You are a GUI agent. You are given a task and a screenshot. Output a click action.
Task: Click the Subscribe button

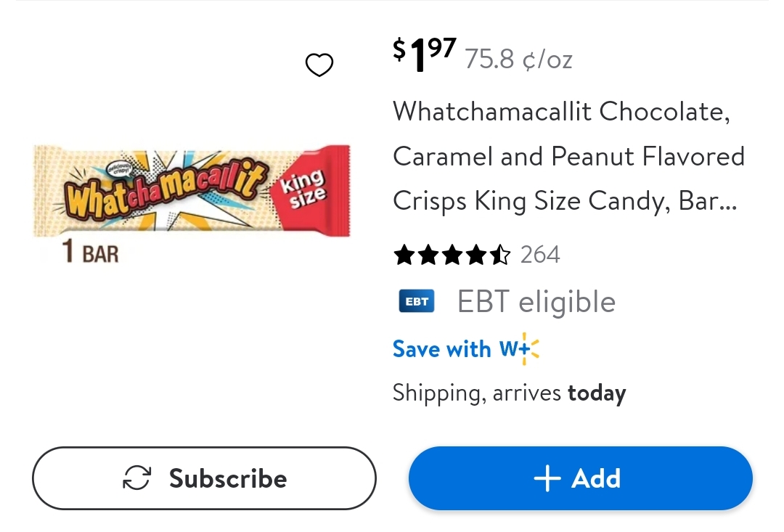point(204,478)
